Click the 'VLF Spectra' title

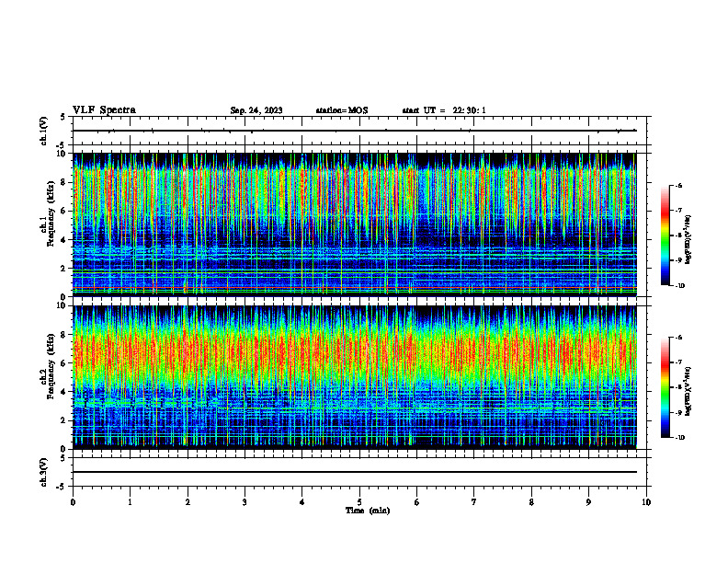tap(104, 110)
